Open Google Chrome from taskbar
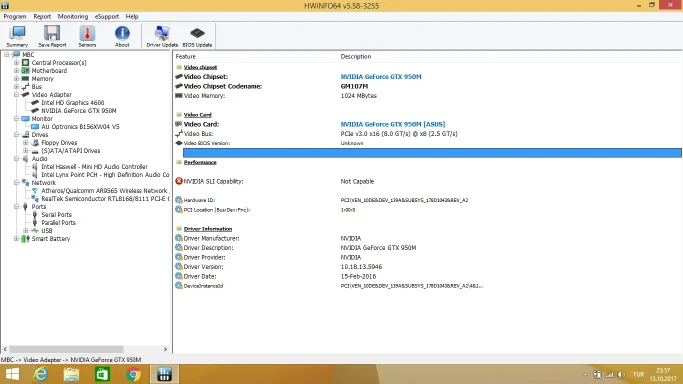This screenshot has height=384, width=683. pyautogui.click(x=134, y=374)
